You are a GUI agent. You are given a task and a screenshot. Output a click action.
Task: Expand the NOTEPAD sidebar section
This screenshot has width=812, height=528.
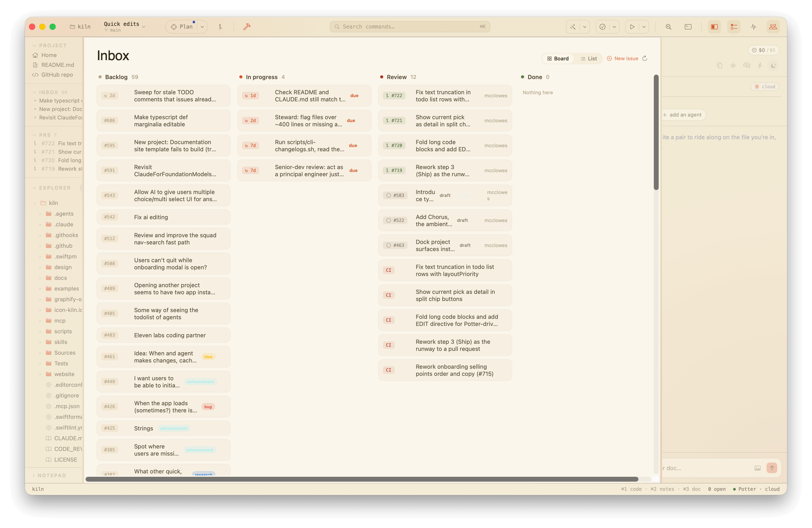(34, 475)
